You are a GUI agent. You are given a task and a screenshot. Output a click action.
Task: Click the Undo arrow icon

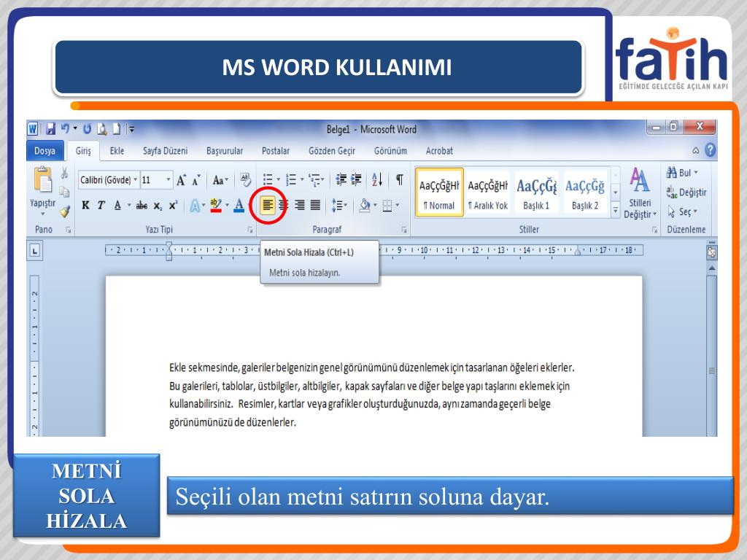coord(65,128)
